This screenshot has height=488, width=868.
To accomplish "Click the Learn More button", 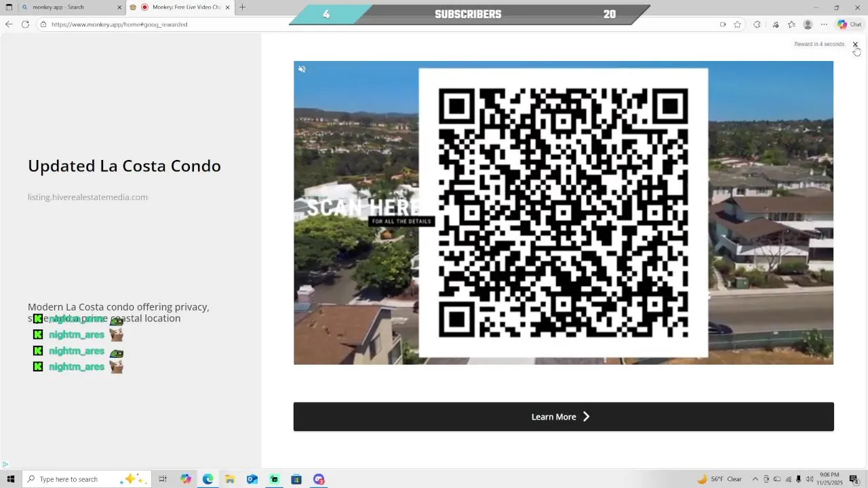I will (x=564, y=417).
